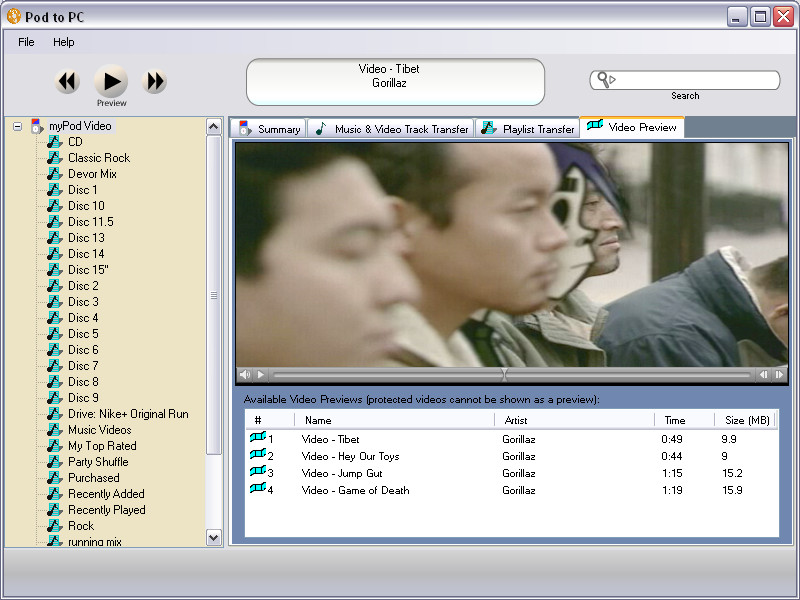Collapse the myPod Video tree node

[17, 126]
